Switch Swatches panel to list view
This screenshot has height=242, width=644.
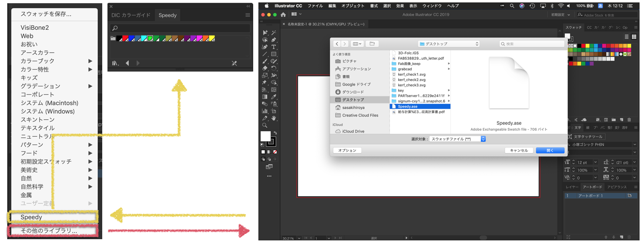(x=626, y=37)
